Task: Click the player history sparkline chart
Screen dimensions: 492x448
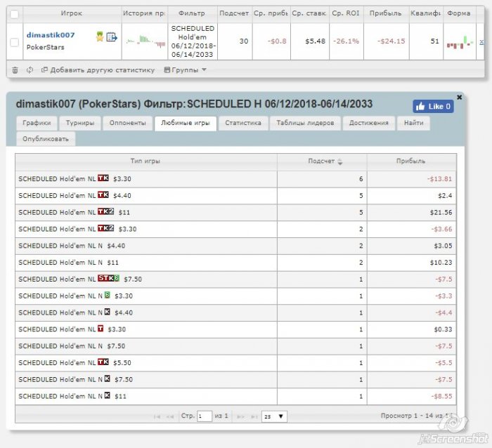Action: (144, 41)
